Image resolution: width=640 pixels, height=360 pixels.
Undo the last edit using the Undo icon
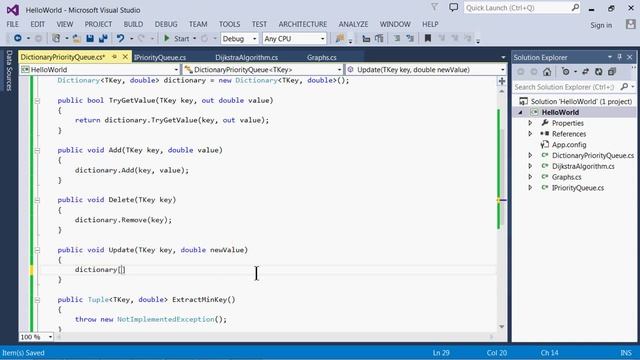(x=120, y=38)
